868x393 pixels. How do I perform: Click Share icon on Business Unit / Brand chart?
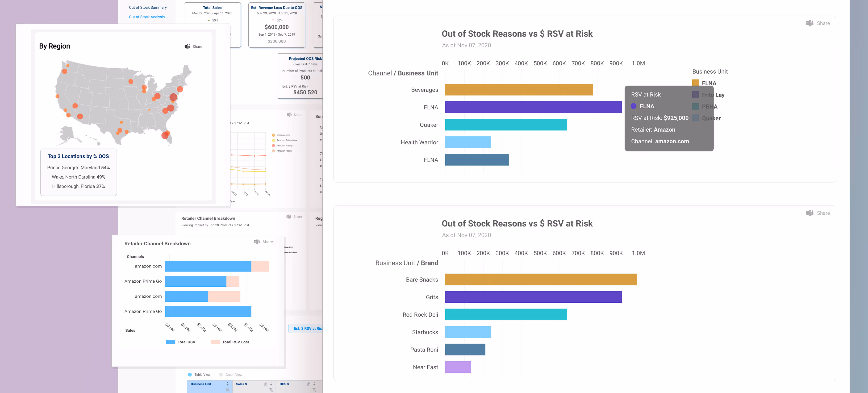pyautogui.click(x=809, y=213)
